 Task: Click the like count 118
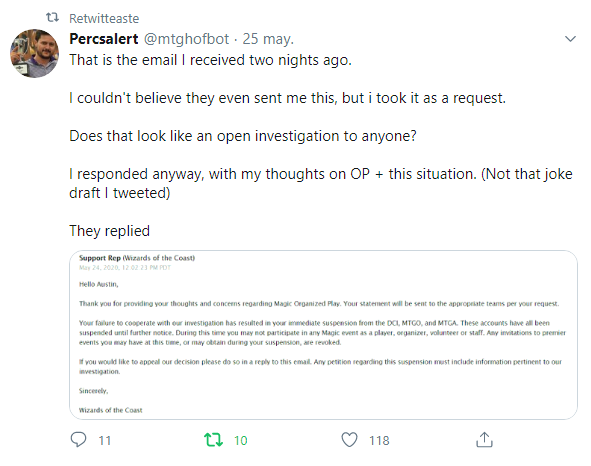(379, 440)
